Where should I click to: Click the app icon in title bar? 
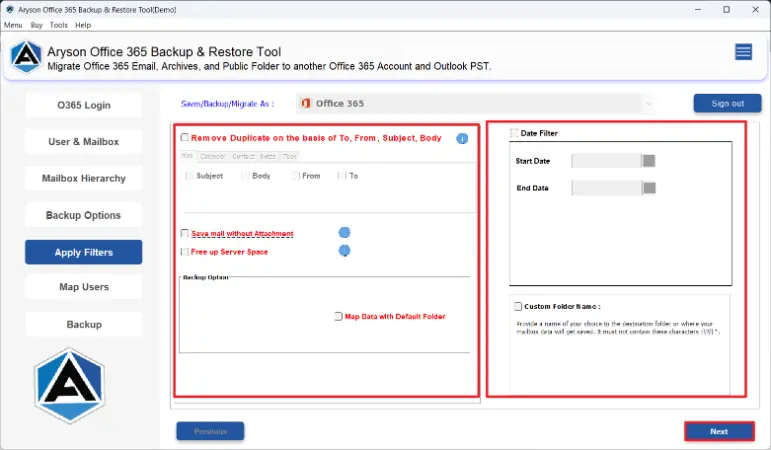point(9,9)
